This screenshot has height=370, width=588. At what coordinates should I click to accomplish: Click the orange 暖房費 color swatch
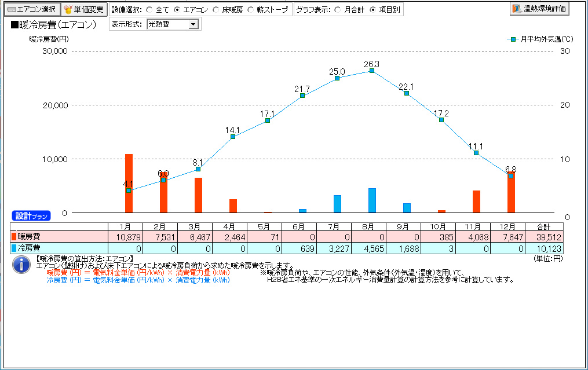tap(14, 236)
